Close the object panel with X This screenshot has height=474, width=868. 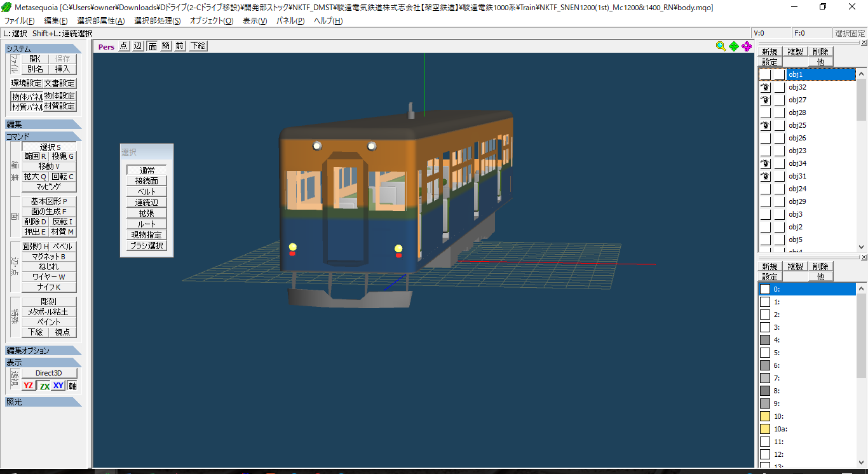pyautogui.click(x=863, y=43)
